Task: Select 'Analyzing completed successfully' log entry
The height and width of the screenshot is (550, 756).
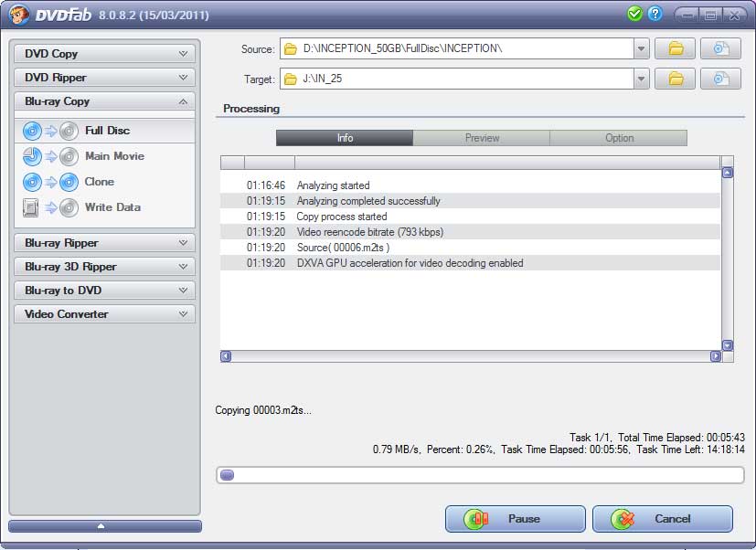Action: click(x=470, y=201)
